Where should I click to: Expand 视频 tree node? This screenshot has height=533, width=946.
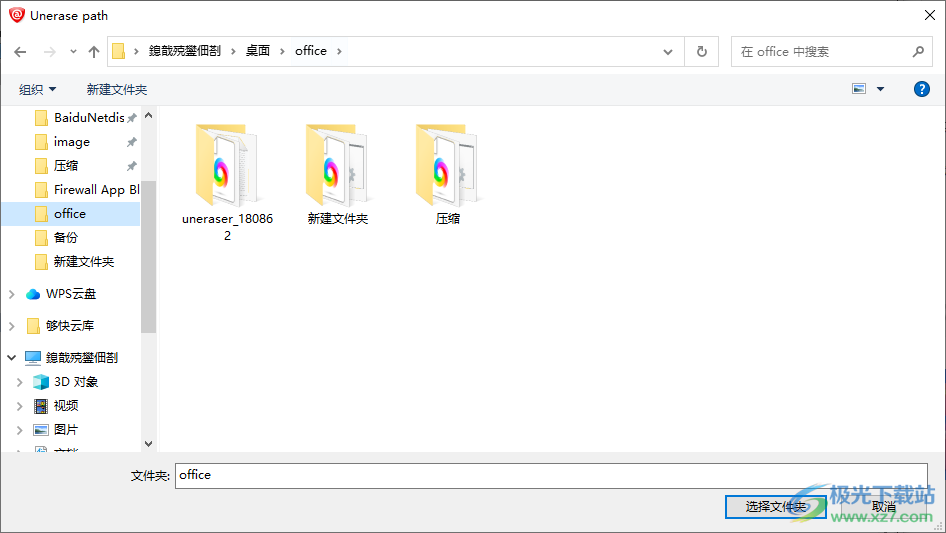coord(19,406)
